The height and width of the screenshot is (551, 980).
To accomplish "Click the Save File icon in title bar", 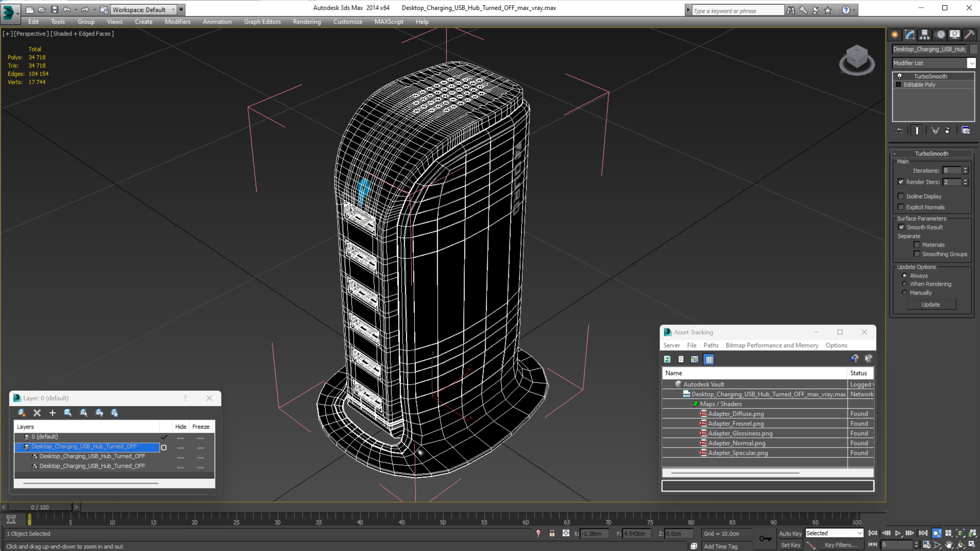I will pyautogui.click(x=54, y=10).
